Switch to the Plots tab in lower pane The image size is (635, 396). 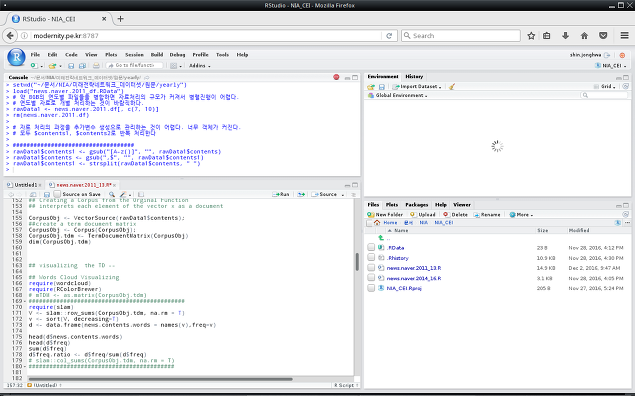[x=392, y=205]
